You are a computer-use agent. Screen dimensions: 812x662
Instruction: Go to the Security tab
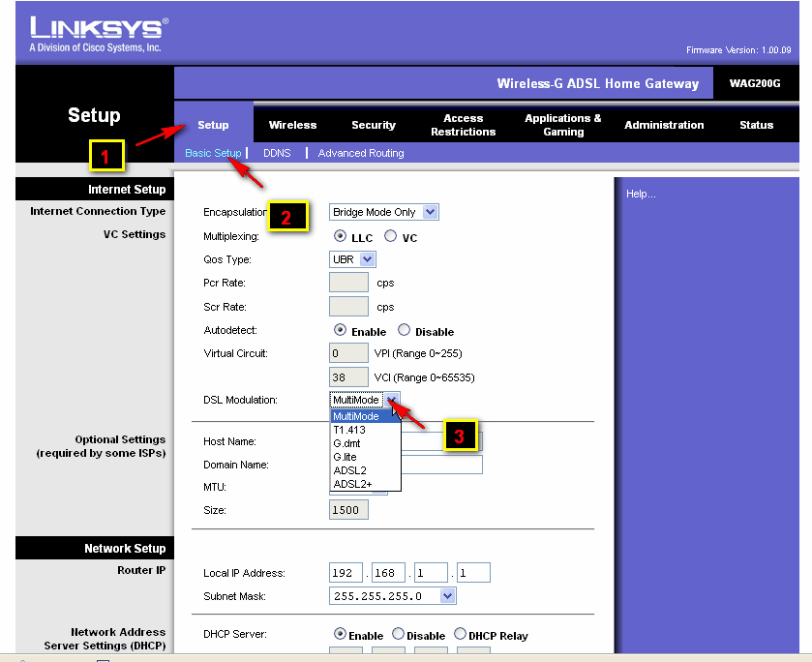tap(374, 125)
